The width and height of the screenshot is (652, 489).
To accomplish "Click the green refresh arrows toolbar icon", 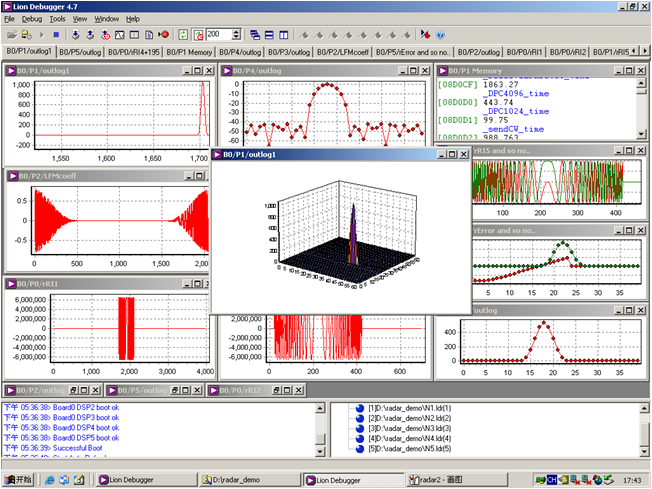I will 183,35.
